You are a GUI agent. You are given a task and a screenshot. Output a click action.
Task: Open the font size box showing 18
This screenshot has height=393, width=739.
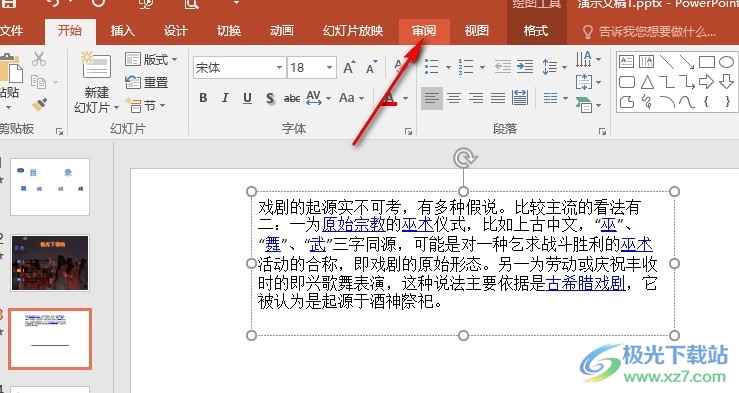pos(312,68)
